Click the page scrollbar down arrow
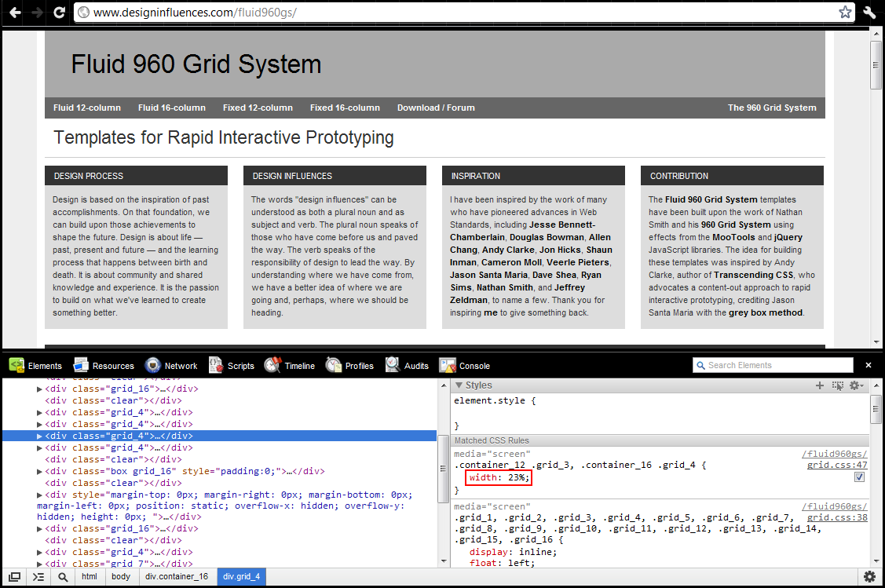The image size is (885, 588). point(876,342)
